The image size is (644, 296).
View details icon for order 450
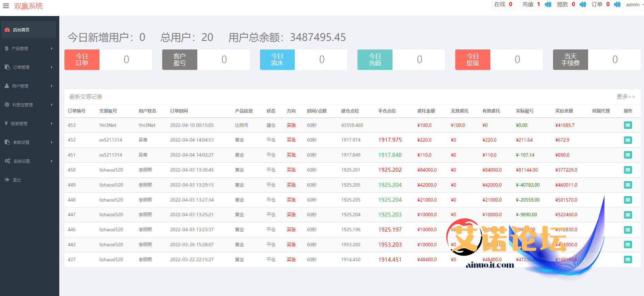coord(628,170)
